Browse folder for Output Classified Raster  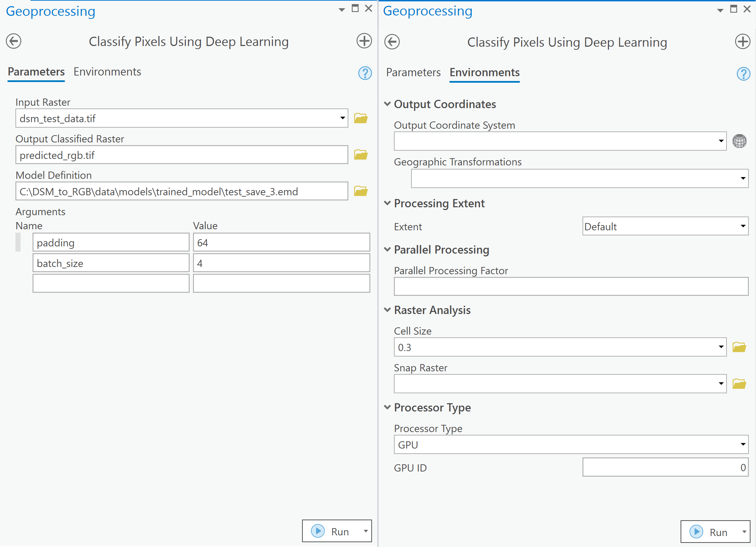coord(361,155)
